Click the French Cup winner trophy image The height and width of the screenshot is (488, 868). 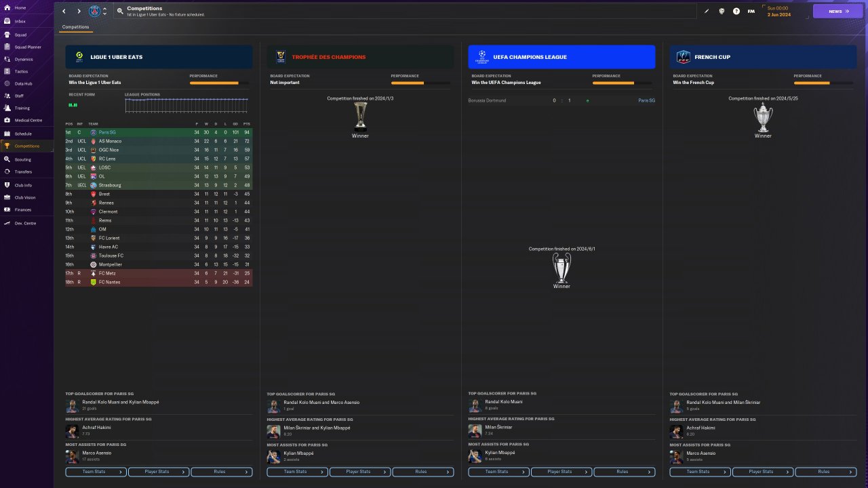pos(763,117)
